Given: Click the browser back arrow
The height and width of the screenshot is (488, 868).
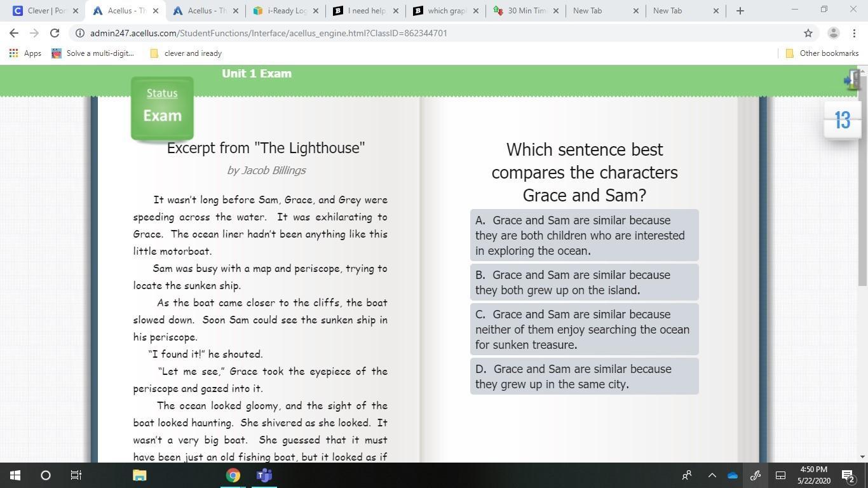Looking at the screenshot, I should coord(14,33).
